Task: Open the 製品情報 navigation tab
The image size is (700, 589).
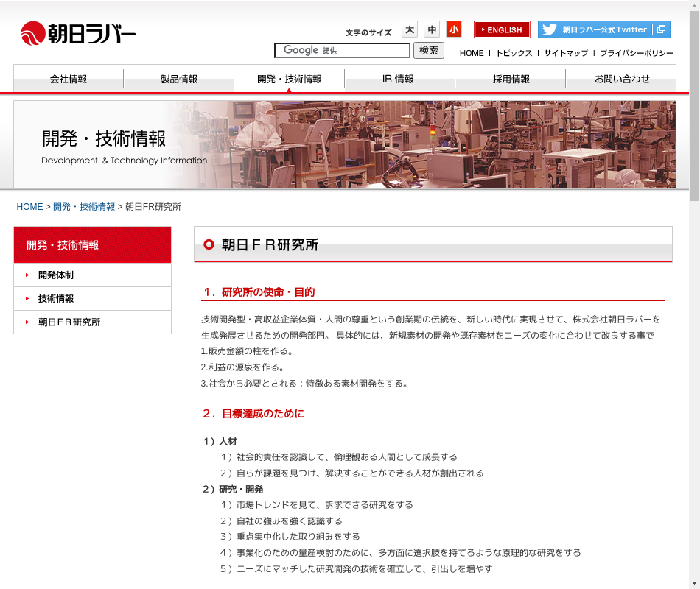Action: pos(179,79)
